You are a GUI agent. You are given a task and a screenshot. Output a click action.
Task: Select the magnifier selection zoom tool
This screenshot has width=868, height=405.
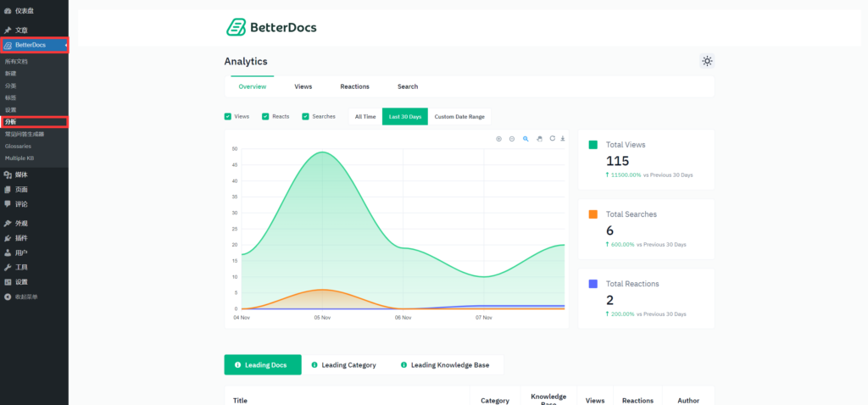pos(526,139)
